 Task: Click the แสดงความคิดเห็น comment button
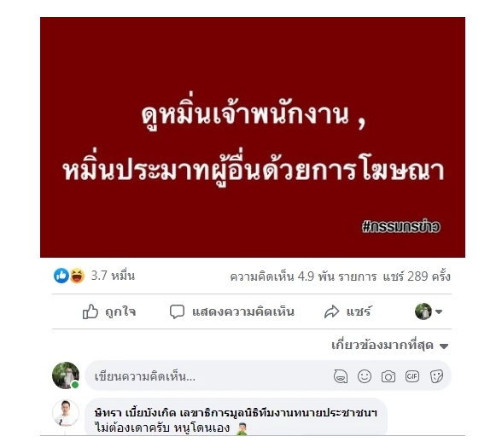(x=232, y=311)
